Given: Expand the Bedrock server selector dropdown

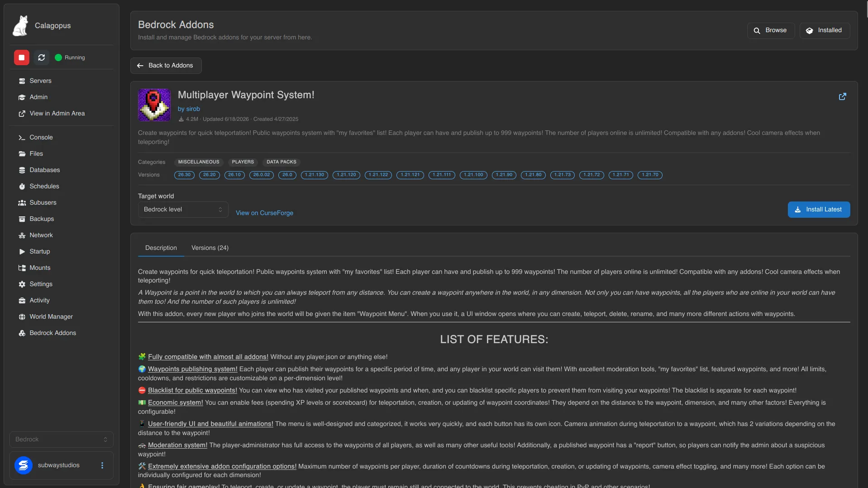Looking at the screenshot, I should click(x=62, y=440).
